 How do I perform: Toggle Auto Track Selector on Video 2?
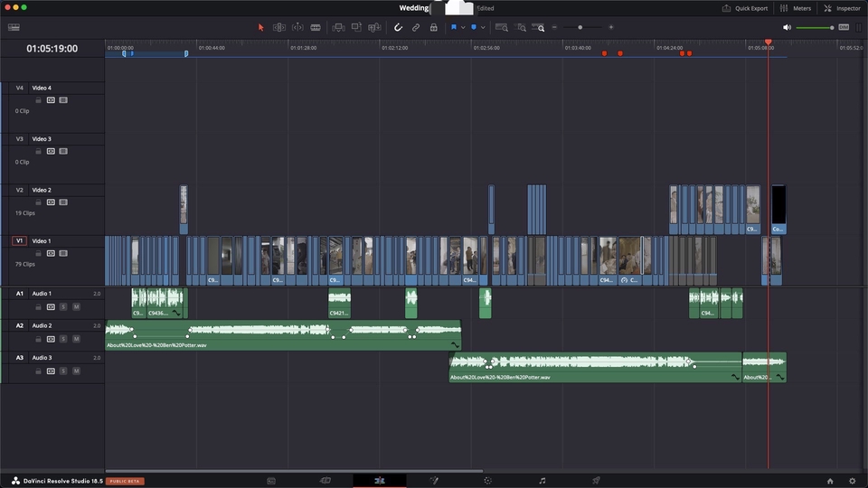[x=51, y=202]
